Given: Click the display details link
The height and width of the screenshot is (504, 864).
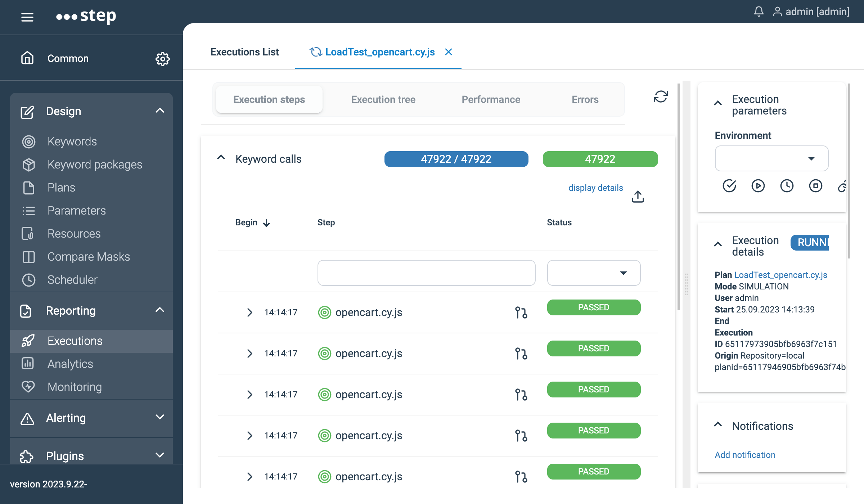Looking at the screenshot, I should pos(595,188).
